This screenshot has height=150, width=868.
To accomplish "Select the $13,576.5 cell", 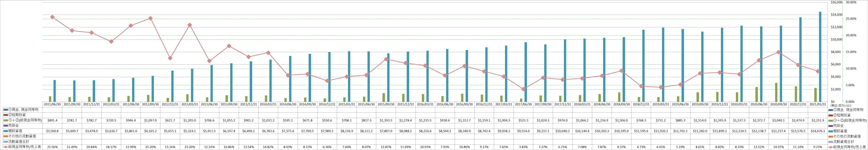I will coord(798,131).
